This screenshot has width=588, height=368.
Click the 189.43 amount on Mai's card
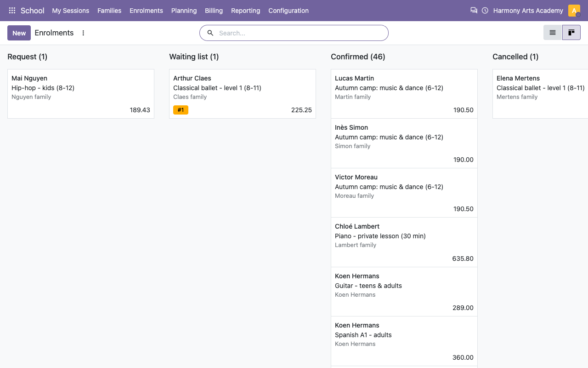[x=140, y=110]
